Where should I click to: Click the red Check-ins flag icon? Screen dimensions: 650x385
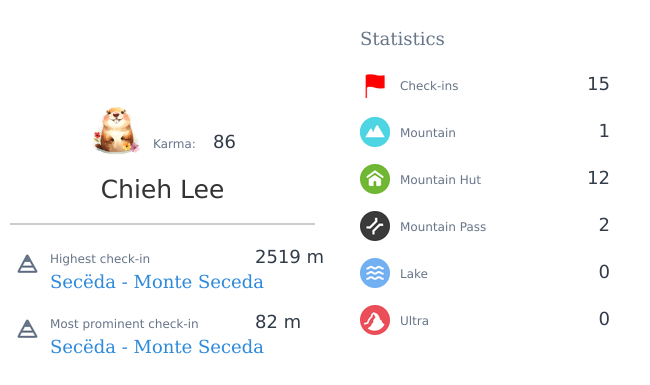(375, 86)
